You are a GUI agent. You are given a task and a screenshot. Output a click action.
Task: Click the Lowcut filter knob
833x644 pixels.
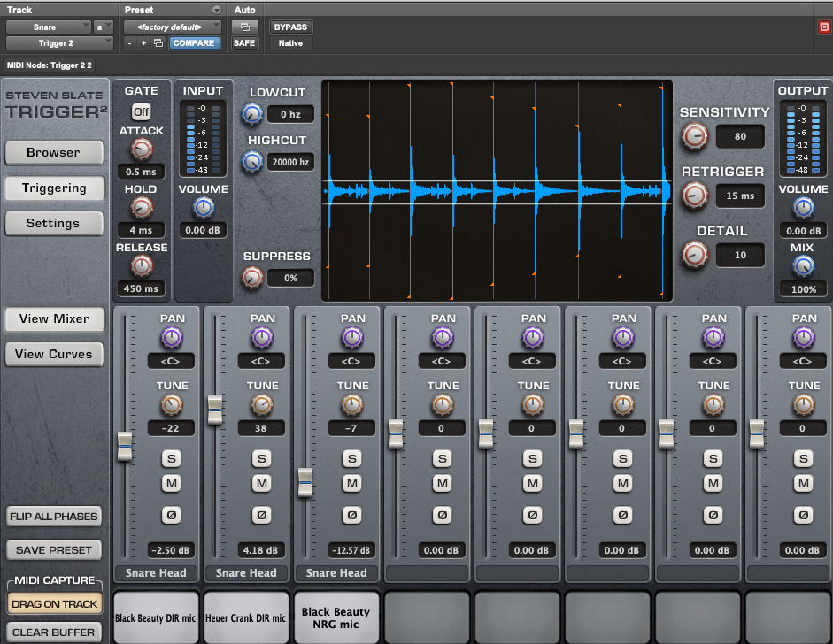pos(252,114)
